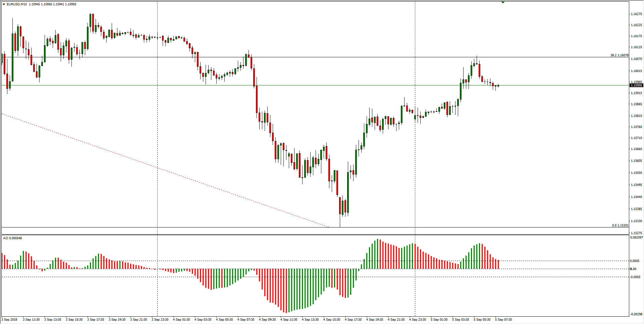Viewport: 644px width, 324px height.
Task: Click the 1.16275 price scale label
Action: point(636,14)
